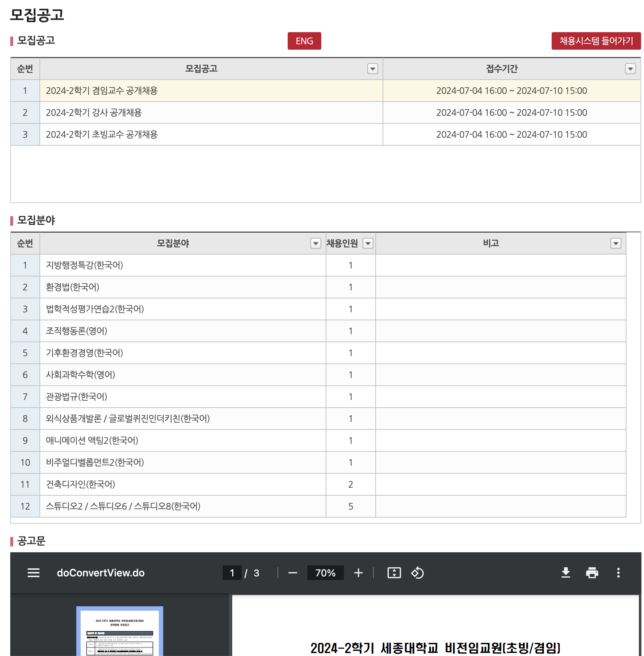Click 순번 header in 모집공고 table
Screen dimensions: 644x656
click(x=25, y=69)
